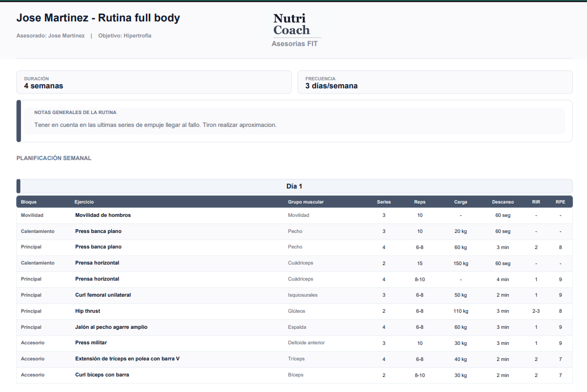Click the 60 kg load of Press banca plano

[x=460, y=247]
